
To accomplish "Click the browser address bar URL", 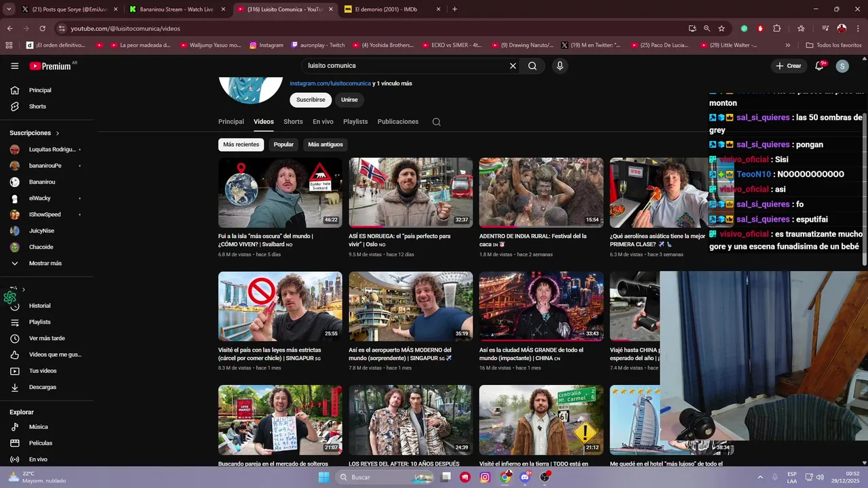I will pos(125,28).
